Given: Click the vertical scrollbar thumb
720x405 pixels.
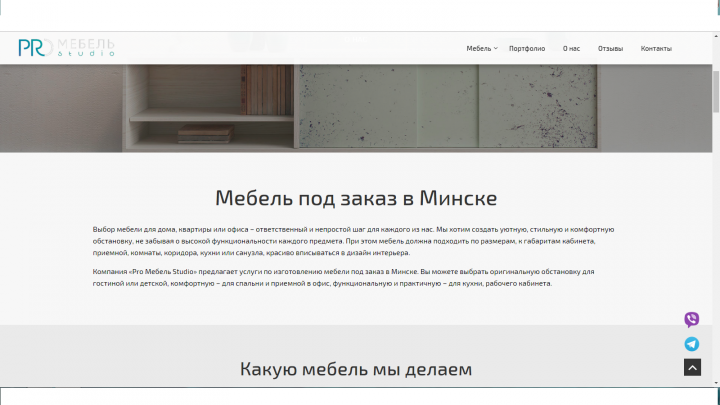Looking at the screenshot, I should pos(716,91).
